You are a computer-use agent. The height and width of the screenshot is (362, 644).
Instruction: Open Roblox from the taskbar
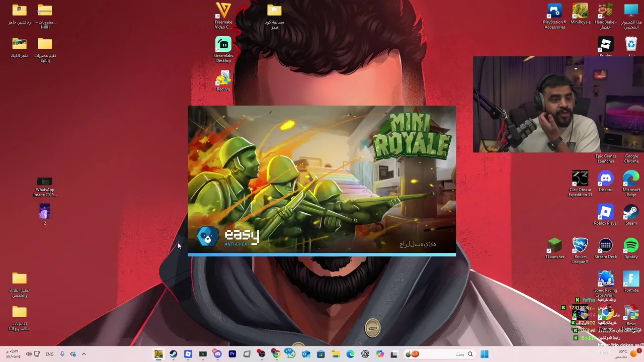pos(188,354)
